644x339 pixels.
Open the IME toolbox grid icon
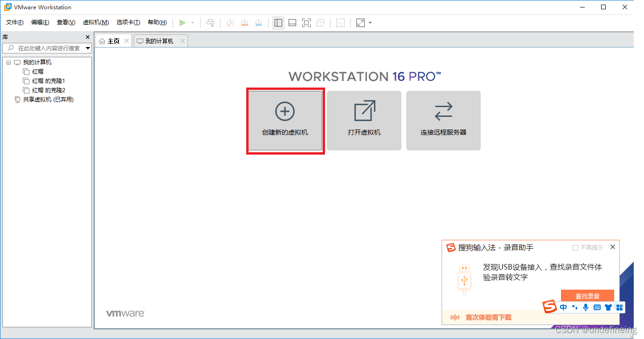click(619, 307)
